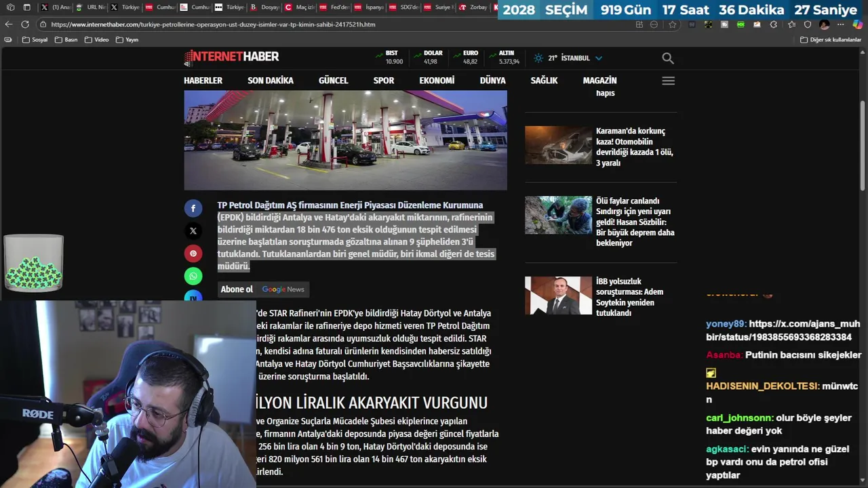Open the Video bookmarks folder
This screenshot has height=488, width=868.
[97, 40]
